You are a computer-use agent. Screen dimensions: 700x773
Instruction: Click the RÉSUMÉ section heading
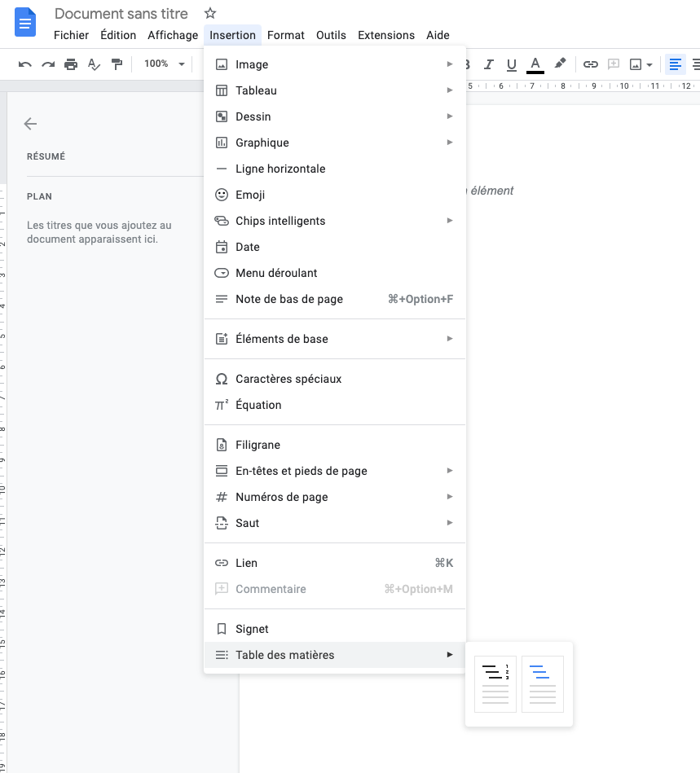(46, 156)
